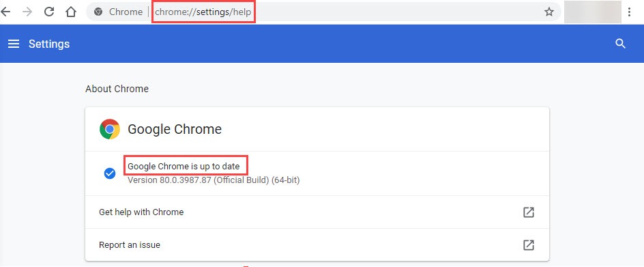The height and width of the screenshot is (267, 644).
Task: Reload the current page
Action: pyautogui.click(x=49, y=12)
